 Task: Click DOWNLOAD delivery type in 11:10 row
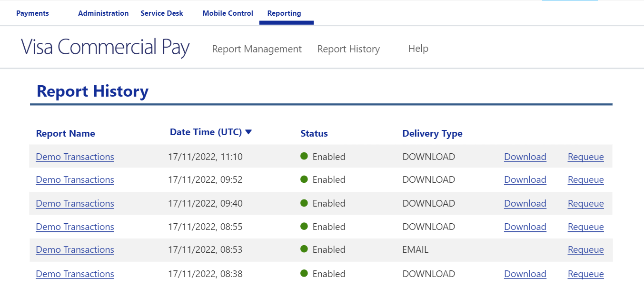tap(429, 157)
